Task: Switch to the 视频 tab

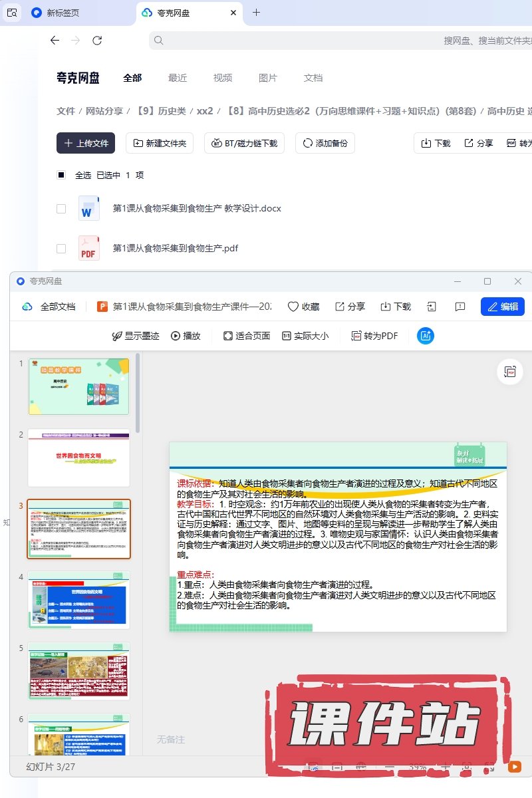Action: [x=223, y=78]
